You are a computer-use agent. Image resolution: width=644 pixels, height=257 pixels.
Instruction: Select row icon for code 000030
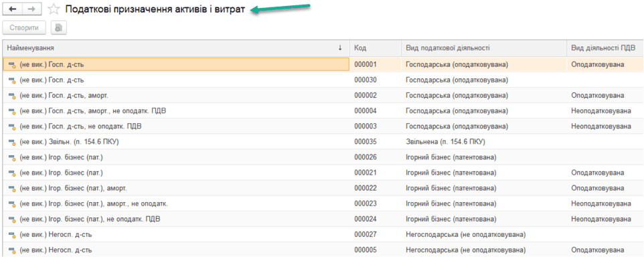[12, 80]
